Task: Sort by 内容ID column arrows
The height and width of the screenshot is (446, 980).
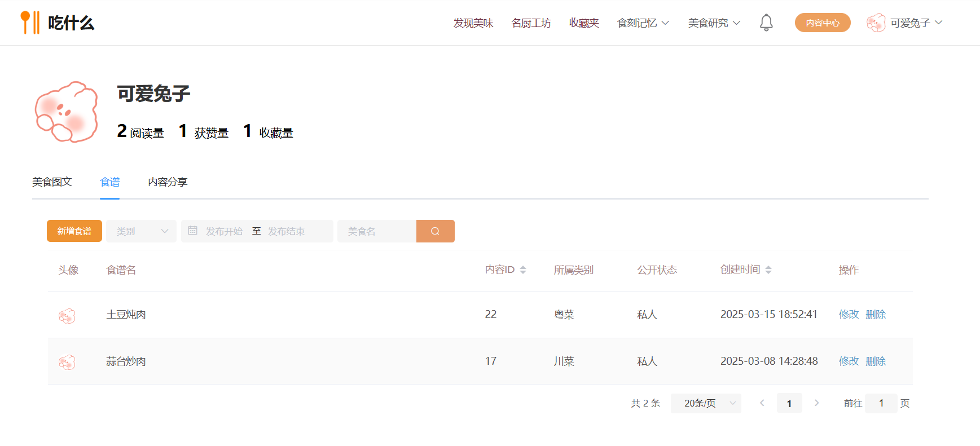Action: (523, 270)
